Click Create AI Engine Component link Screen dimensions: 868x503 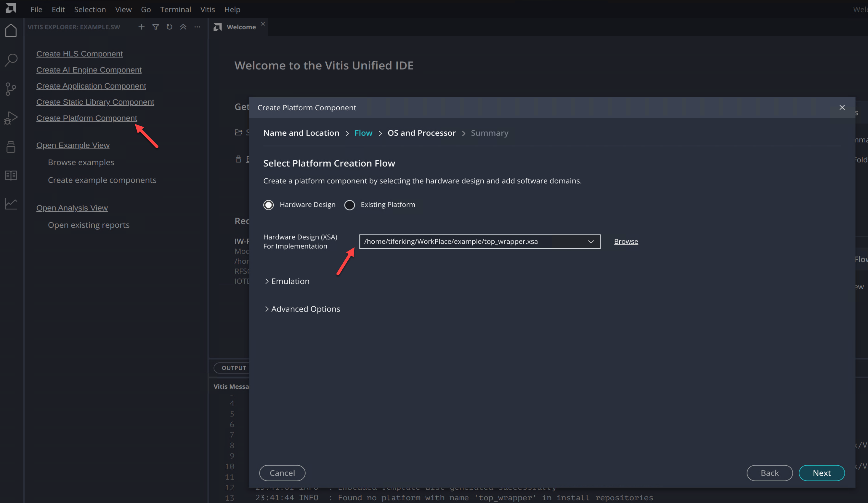pyautogui.click(x=89, y=70)
